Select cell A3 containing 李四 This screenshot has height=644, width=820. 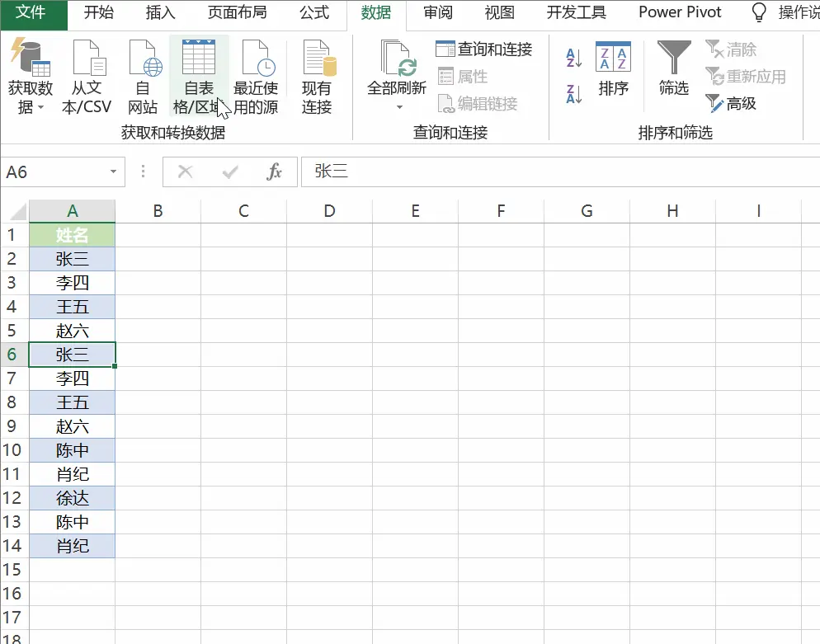pyautogui.click(x=72, y=283)
